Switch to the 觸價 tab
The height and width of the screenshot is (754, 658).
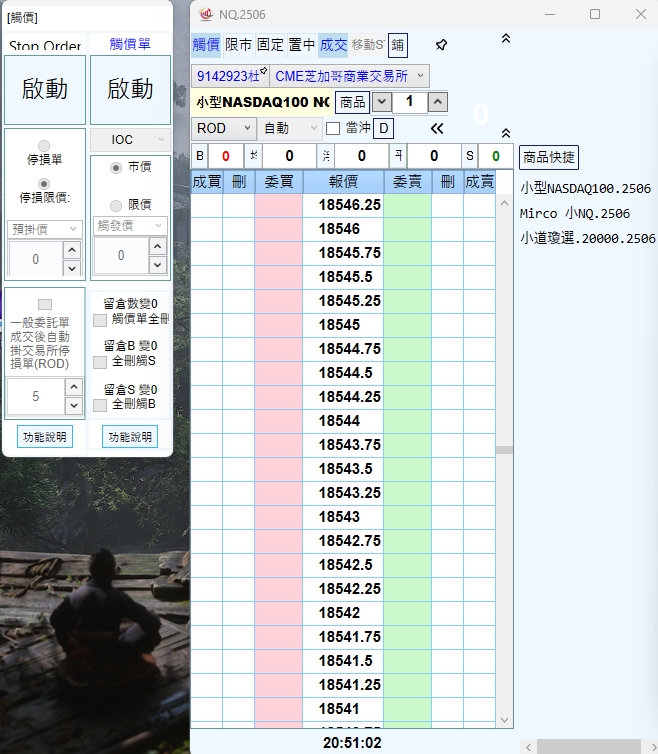[x=205, y=45]
